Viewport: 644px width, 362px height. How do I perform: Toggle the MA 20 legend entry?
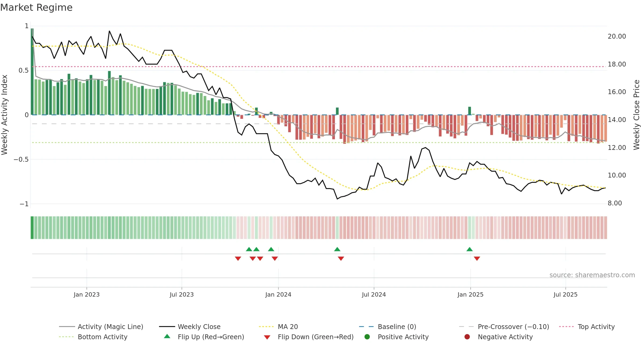point(279,327)
